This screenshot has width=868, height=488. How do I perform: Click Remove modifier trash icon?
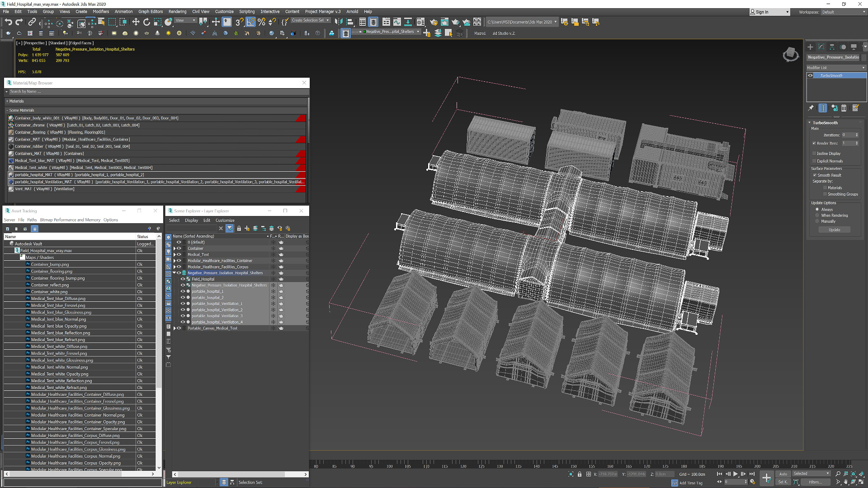(844, 108)
